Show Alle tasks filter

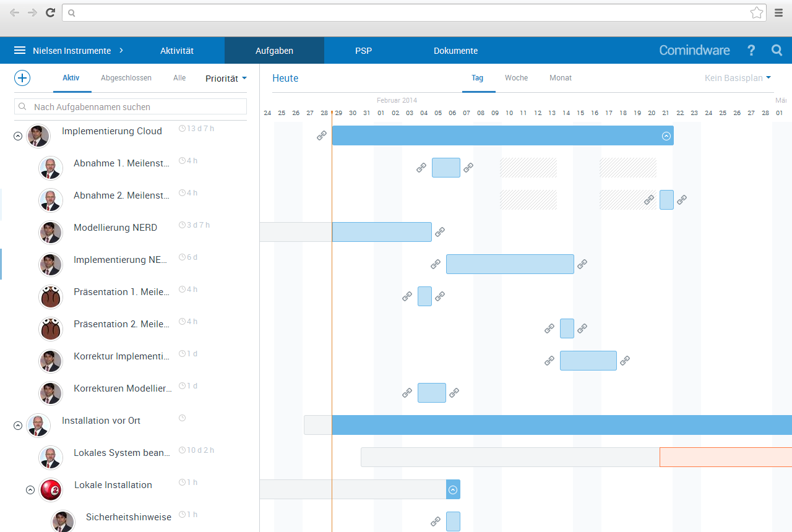click(x=179, y=78)
